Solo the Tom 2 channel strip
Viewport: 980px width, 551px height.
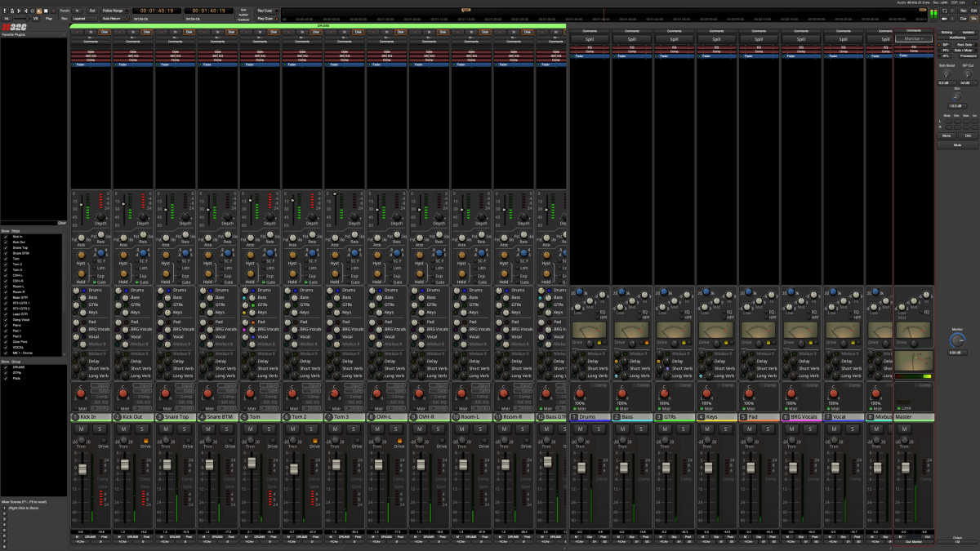pyautogui.click(x=311, y=429)
